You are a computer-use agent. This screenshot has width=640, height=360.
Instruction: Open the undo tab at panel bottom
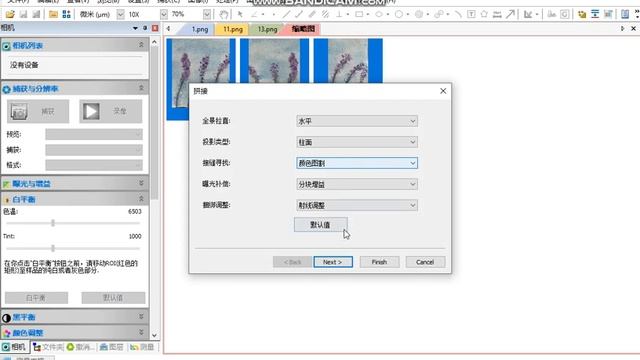coord(80,347)
